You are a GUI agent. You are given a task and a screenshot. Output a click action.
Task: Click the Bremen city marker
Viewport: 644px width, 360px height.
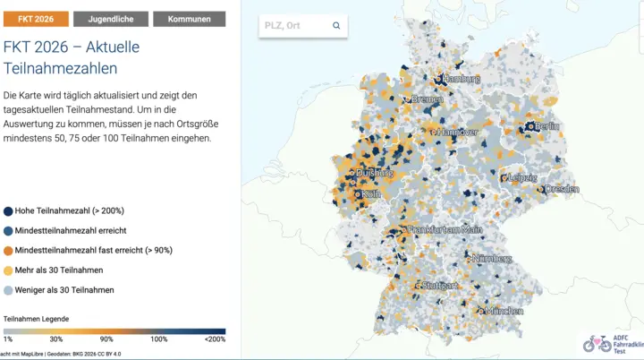pos(408,99)
